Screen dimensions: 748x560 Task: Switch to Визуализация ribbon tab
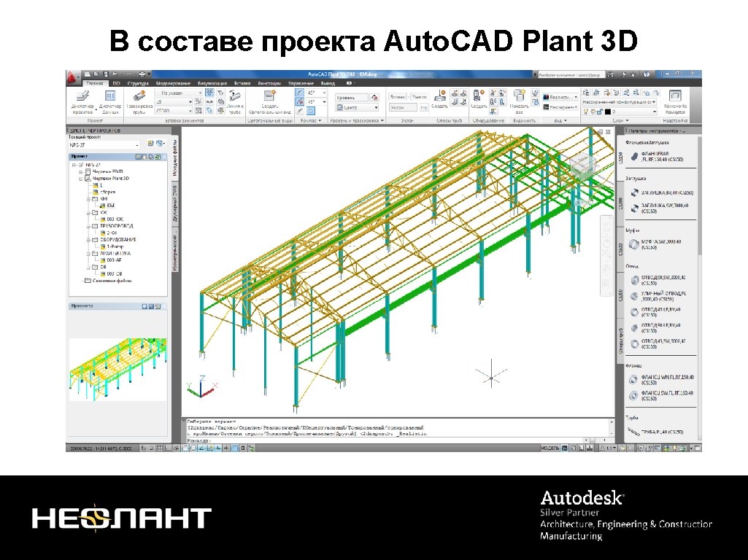point(212,83)
